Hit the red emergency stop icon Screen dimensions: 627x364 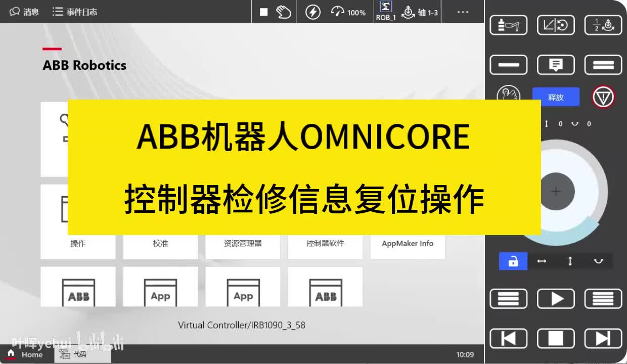pos(603,97)
